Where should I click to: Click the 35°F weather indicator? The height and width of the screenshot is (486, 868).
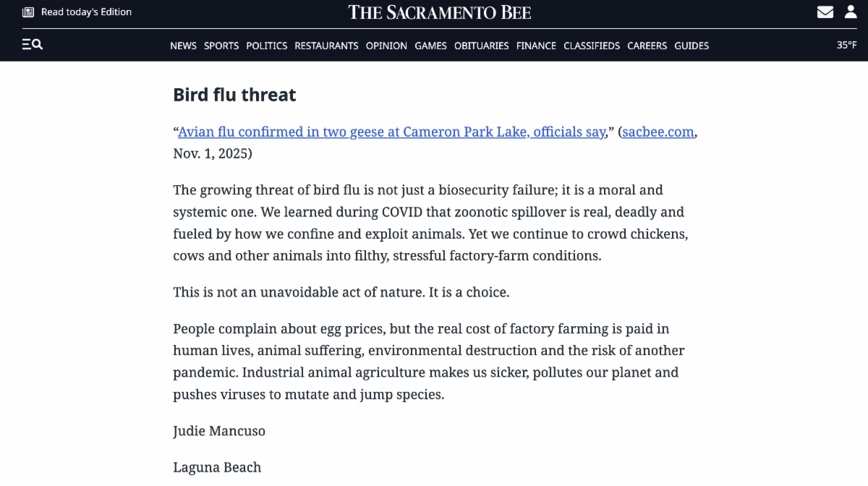[846, 45]
